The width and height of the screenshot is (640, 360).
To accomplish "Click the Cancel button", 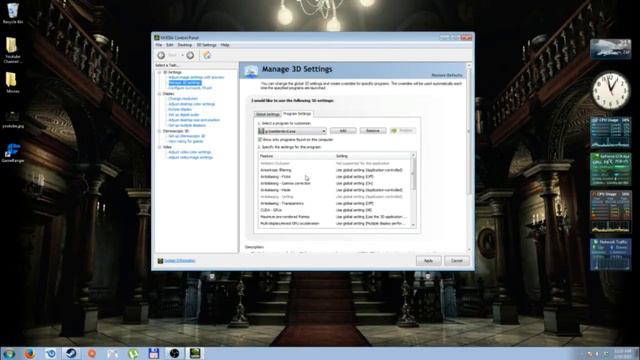I will (457, 261).
